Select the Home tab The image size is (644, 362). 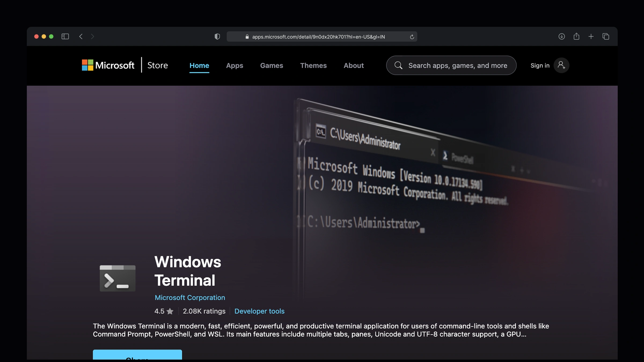(199, 65)
